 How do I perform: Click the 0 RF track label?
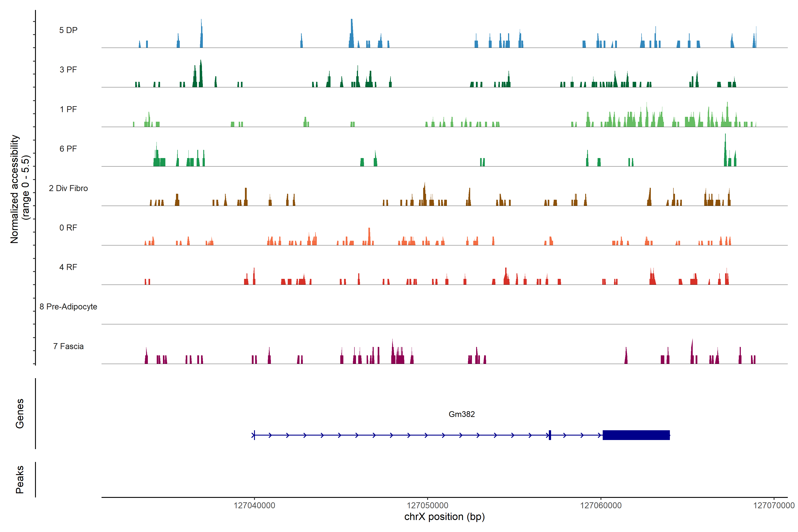pyautogui.click(x=68, y=228)
